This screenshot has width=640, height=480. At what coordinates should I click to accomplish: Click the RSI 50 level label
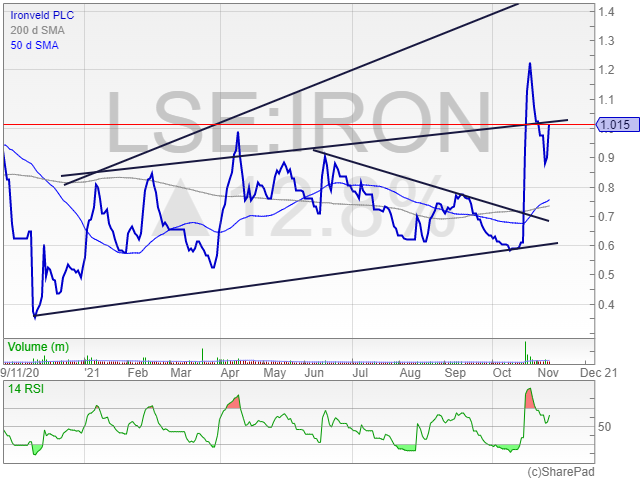604,427
